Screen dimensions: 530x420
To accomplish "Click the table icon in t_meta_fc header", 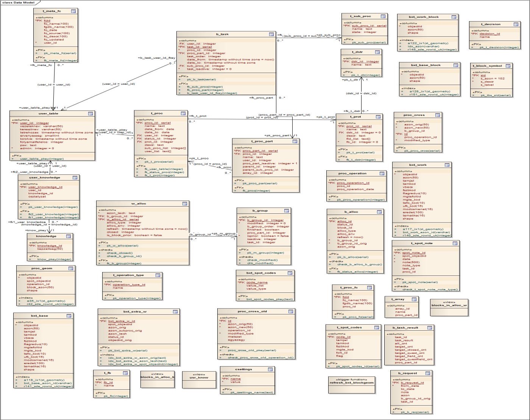I will tap(73, 11).
